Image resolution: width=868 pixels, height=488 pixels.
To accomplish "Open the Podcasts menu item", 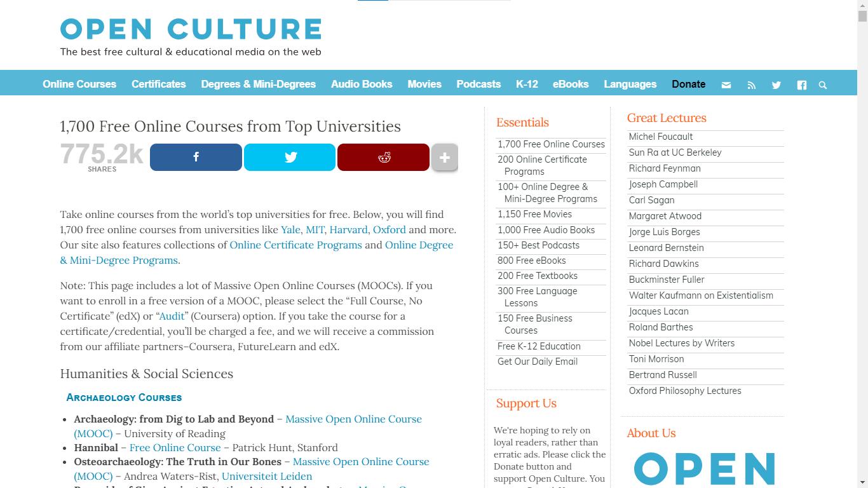I will pyautogui.click(x=478, y=84).
